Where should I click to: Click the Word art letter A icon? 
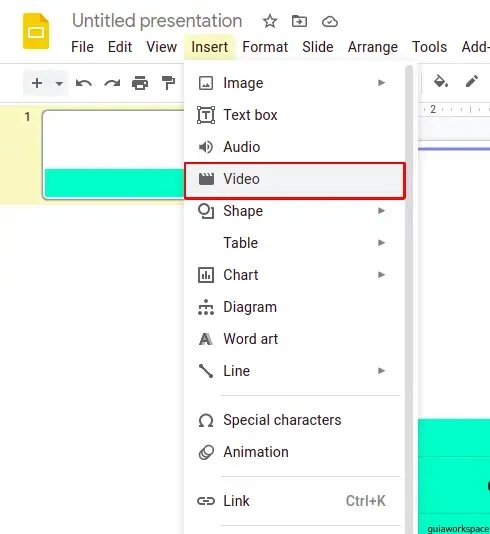pyautogui.click(x=206, y=339)
